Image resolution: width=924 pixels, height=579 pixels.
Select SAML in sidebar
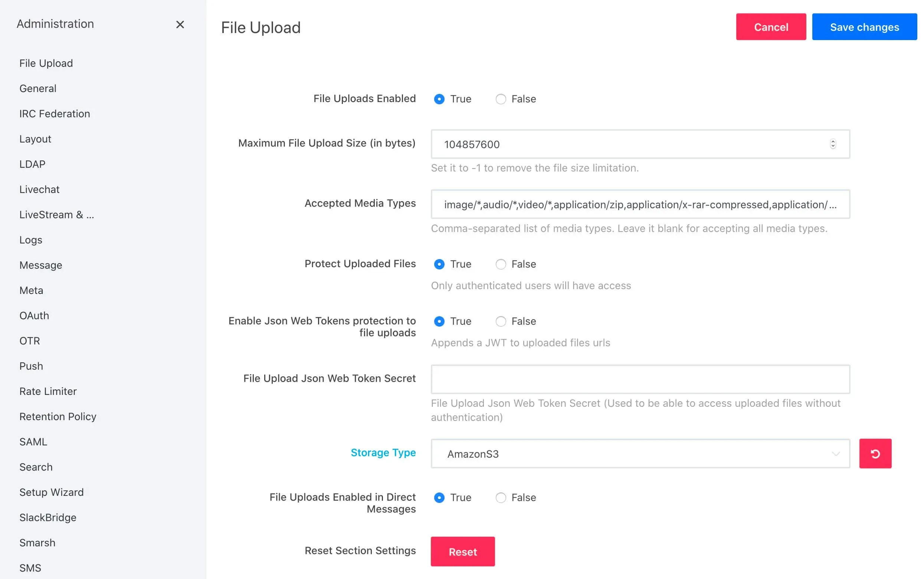[x=33, y=442]
